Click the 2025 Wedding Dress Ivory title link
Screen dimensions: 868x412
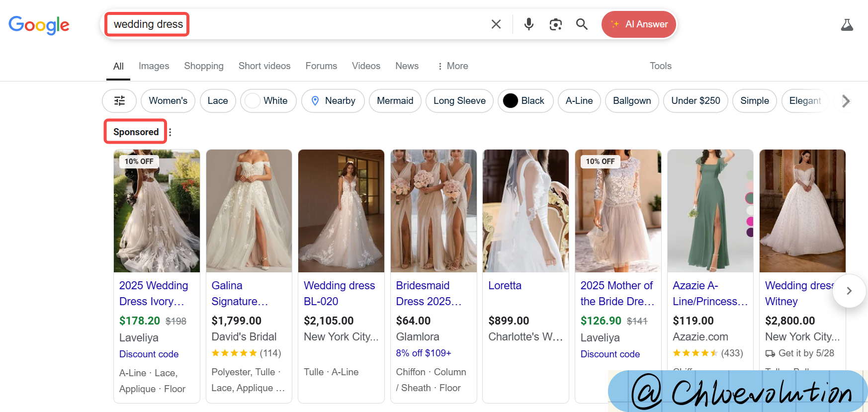click(x=154, y=293)
